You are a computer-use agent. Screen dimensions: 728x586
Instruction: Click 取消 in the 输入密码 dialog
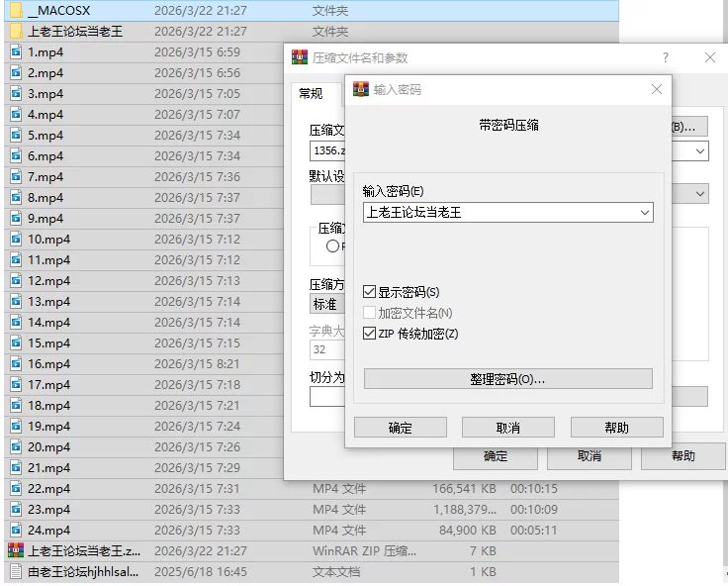pos(508,427)
